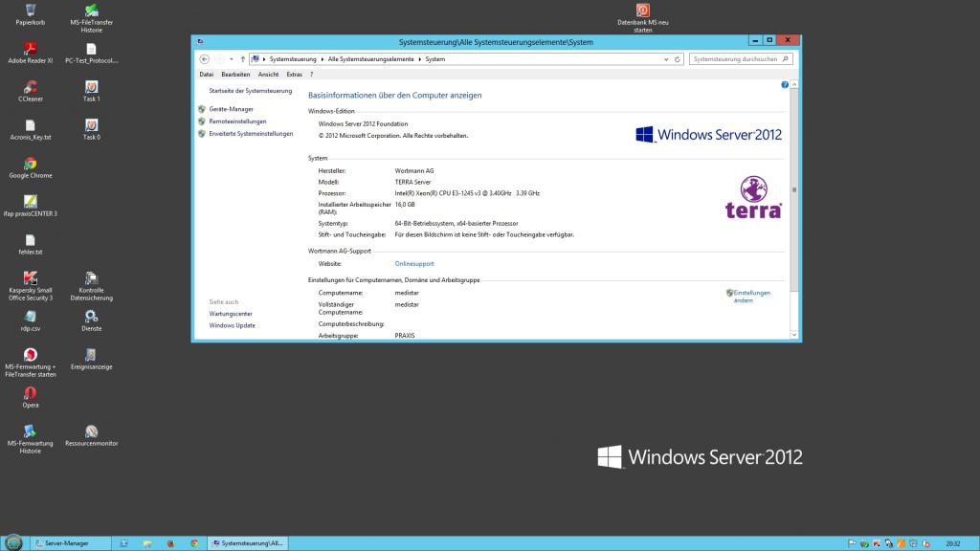The image size is (980, 551).
Task: Select the processor text Intel(R) Xeon(R) CPU
Action: pyautogui.click(x=467, y=193)
